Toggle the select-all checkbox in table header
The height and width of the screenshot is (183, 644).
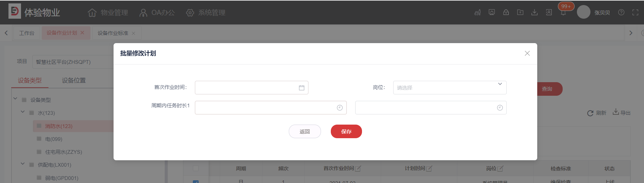click(196, 168)
